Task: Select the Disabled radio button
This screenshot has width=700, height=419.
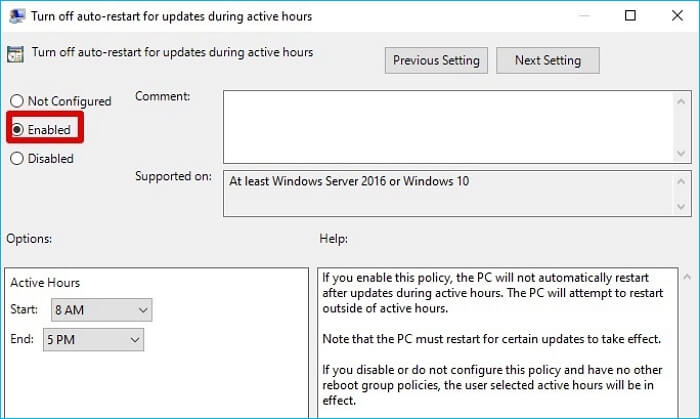Action: coord(17,158)
